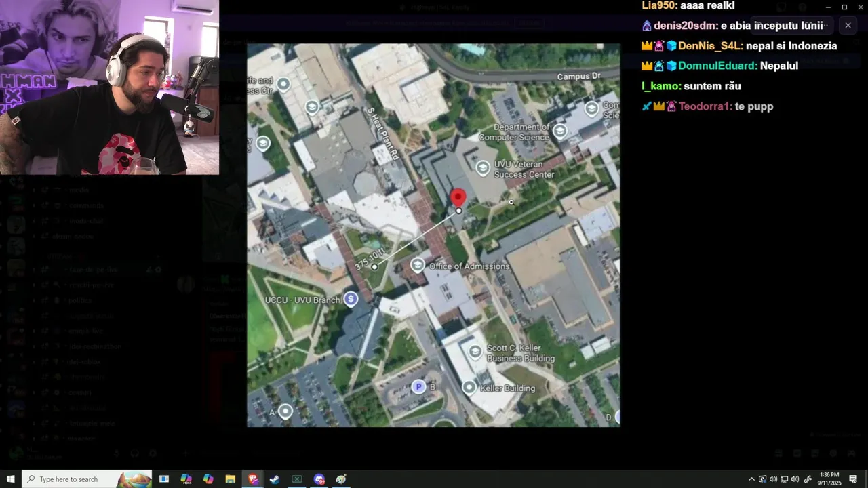Click the chat message 'nepal si Indonezia'

tap(791, 46)
